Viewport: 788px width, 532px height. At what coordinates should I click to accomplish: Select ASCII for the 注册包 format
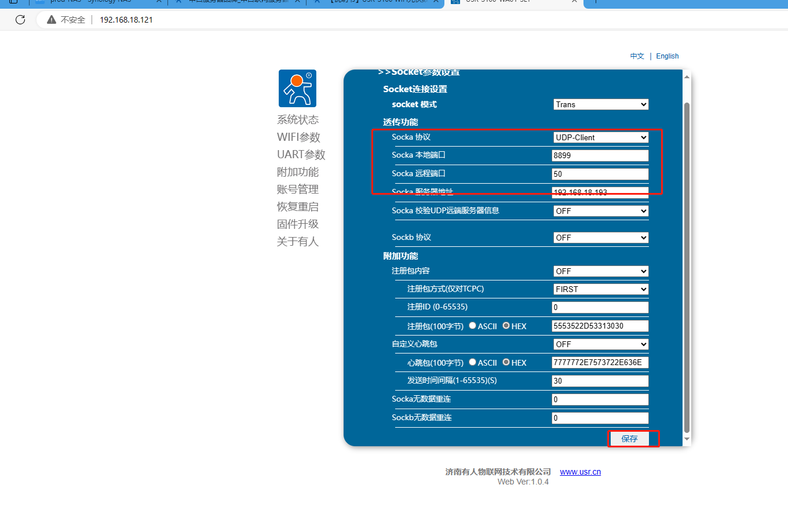tap(473, 326)
